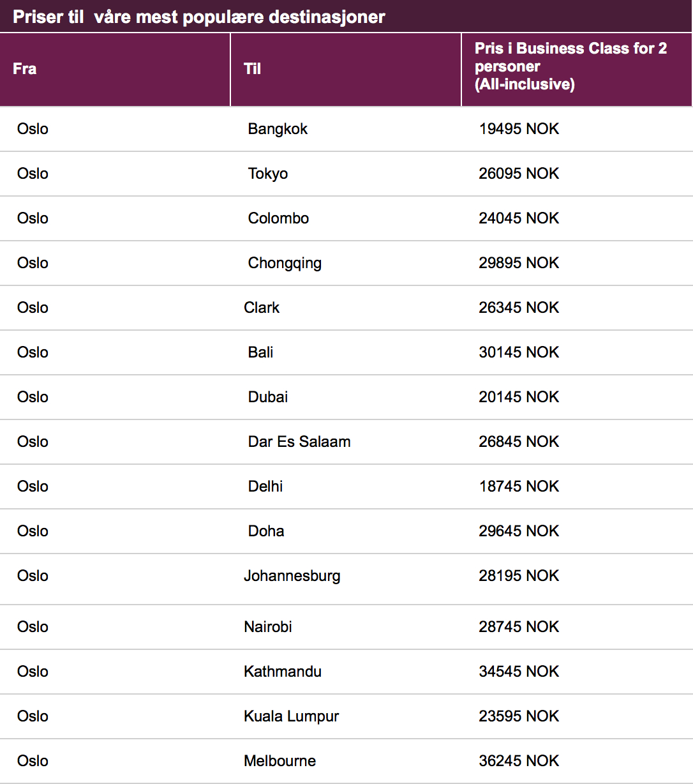
Task: Select the Chongqing destination
Action: tap(285, 263)
